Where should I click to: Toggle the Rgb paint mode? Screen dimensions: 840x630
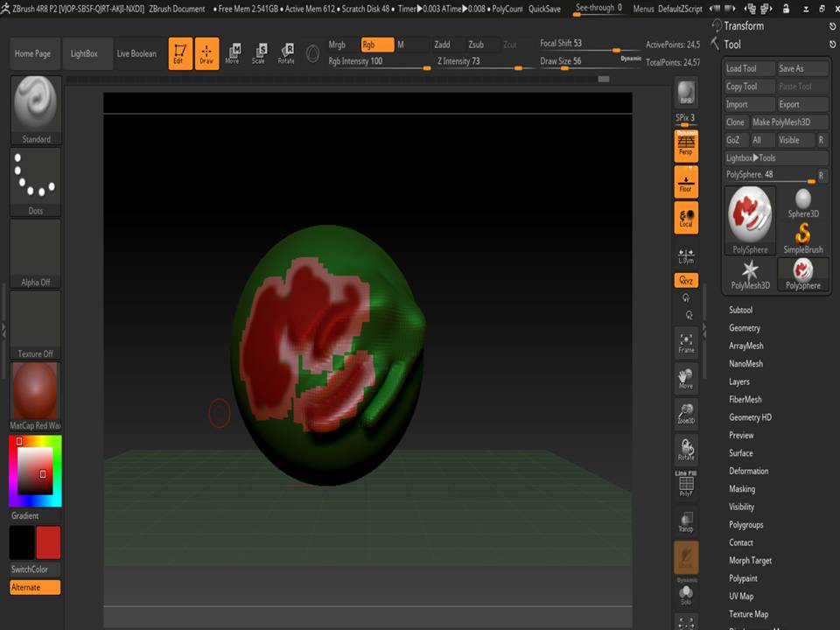click(377, 45)
